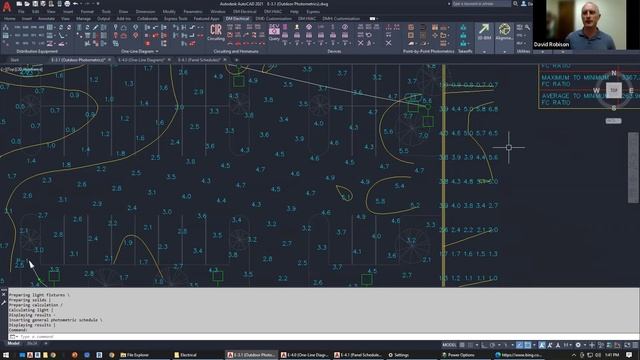Switch to the E-4.0 One-Line Diagram drawing tab

click(141, 60)
